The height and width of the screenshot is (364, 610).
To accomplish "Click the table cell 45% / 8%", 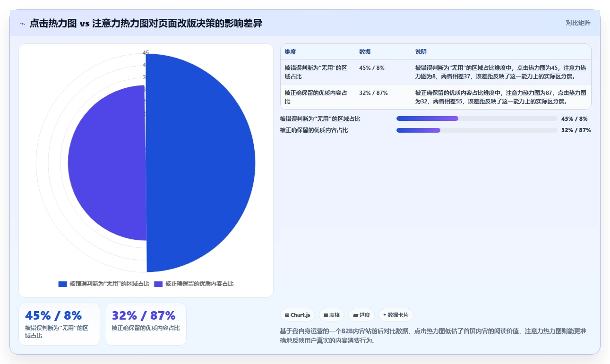I will click(x=372, y=68).
